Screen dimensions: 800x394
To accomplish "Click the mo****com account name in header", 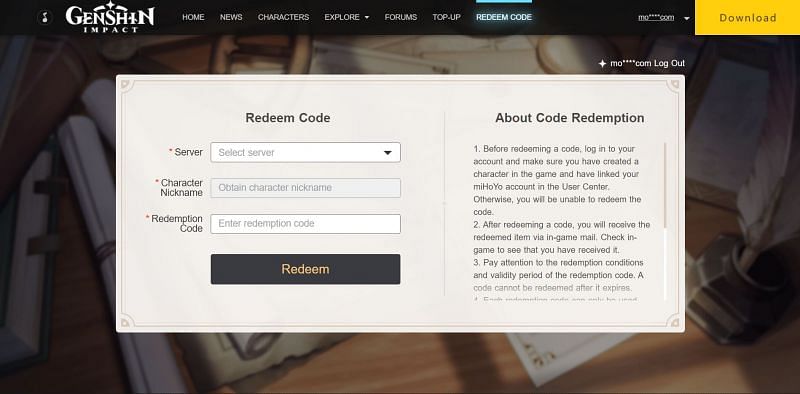I will pyautogui.click(x=656, y=17).
